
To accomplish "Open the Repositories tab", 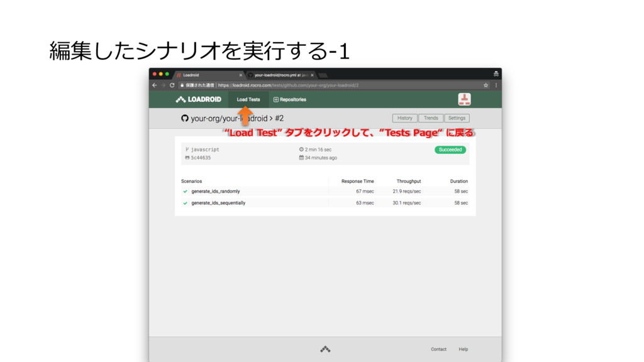I will (290, 99).
